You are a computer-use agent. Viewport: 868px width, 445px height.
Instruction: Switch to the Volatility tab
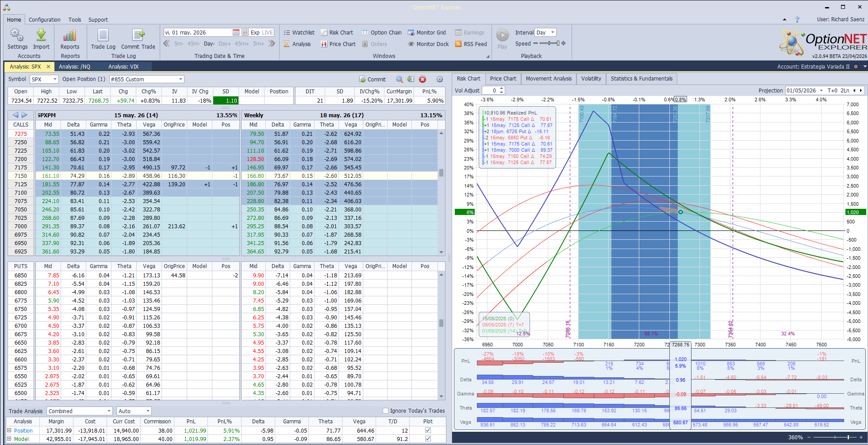pos(591,79)
